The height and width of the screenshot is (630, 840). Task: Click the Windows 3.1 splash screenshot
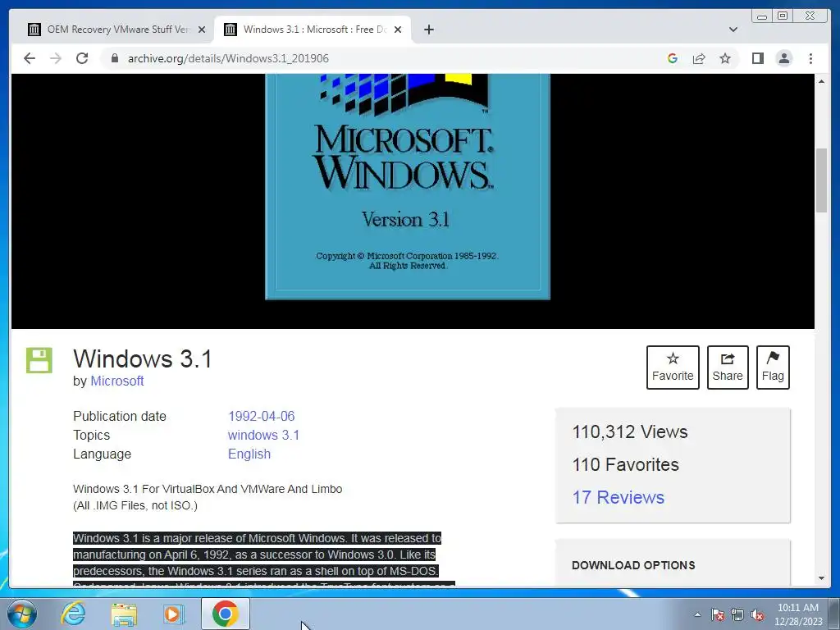(x=408, y=186)
